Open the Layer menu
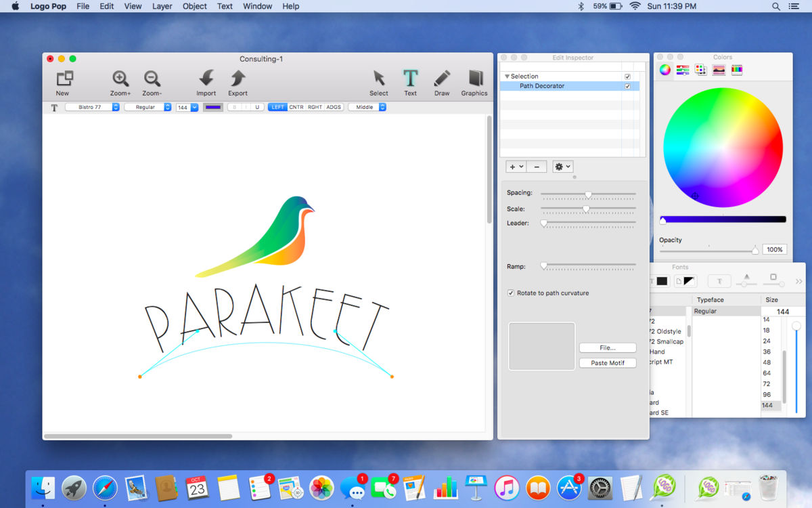Image resolution: width=812 pixels, height=508 pixels. point(162,6)
